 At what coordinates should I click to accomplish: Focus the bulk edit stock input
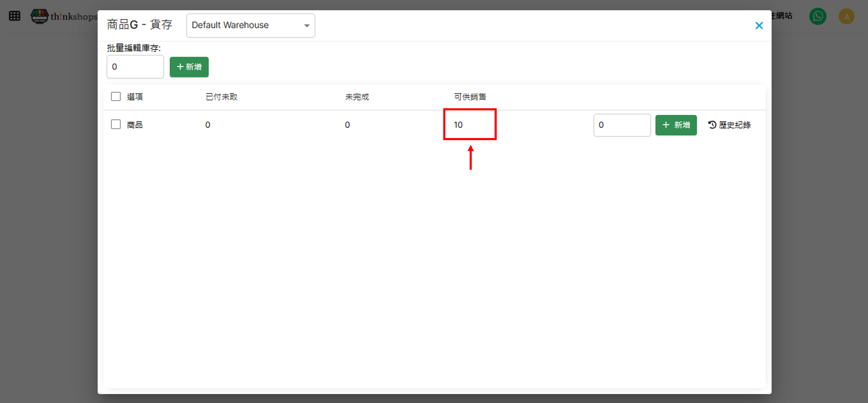point(135,67)
